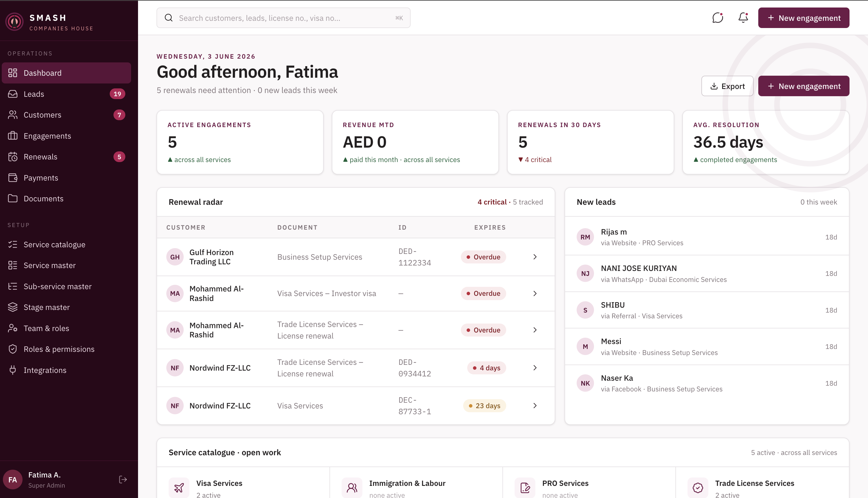This screenshot has width=868, height=498.
Task: Click the Service catalogue checklist icon
Action: (x=13, y=245)
